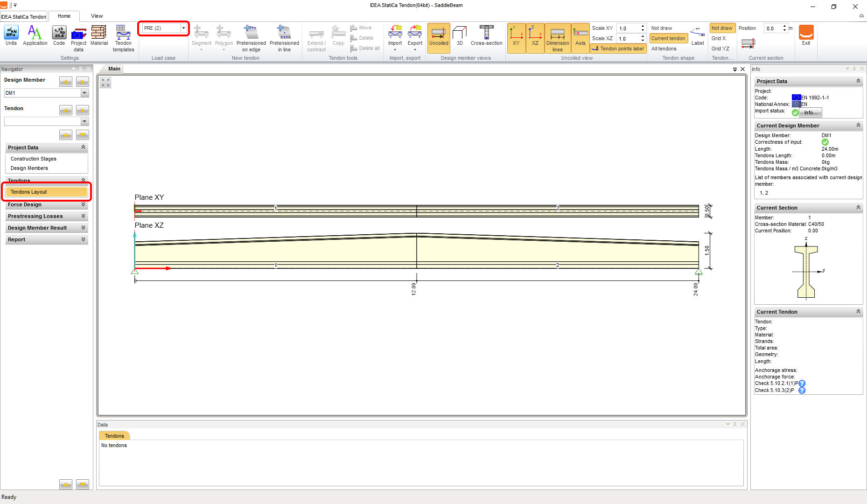Toggle Dimension lines display
Screen dimensions: 867x504
tap(557, 38)
